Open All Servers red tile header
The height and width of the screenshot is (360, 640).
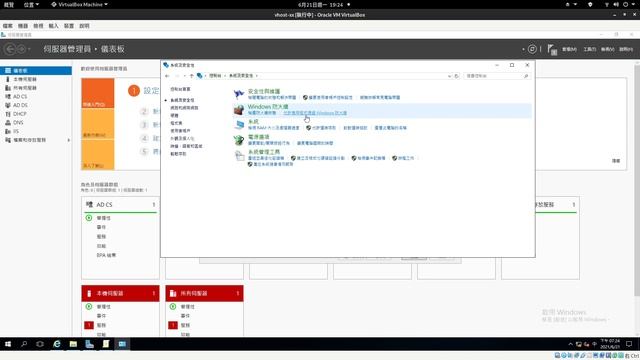coord(204,293)
